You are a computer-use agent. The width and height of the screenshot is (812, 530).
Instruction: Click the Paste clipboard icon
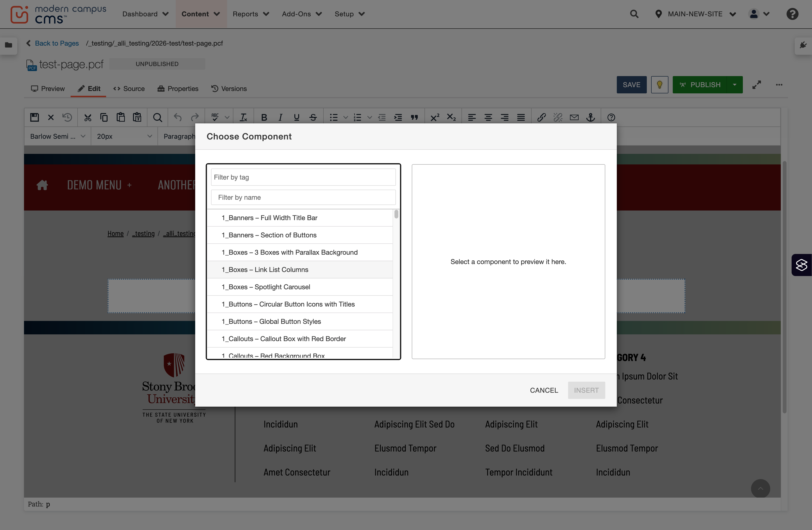[121, 117]
